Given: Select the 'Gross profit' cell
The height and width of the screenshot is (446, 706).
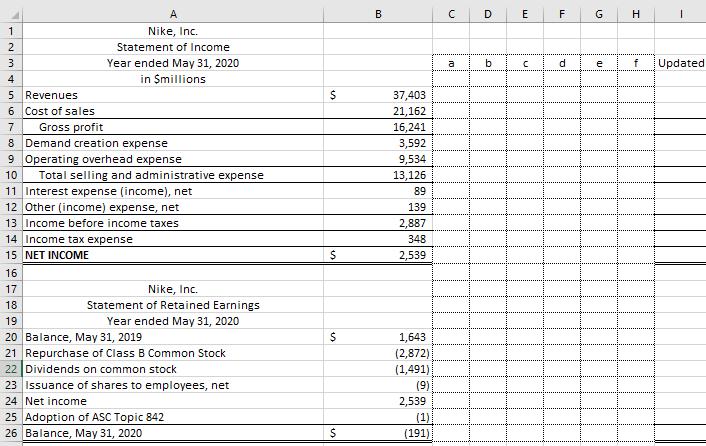Looking at the screenshot, I should click(x=173, y=127).
